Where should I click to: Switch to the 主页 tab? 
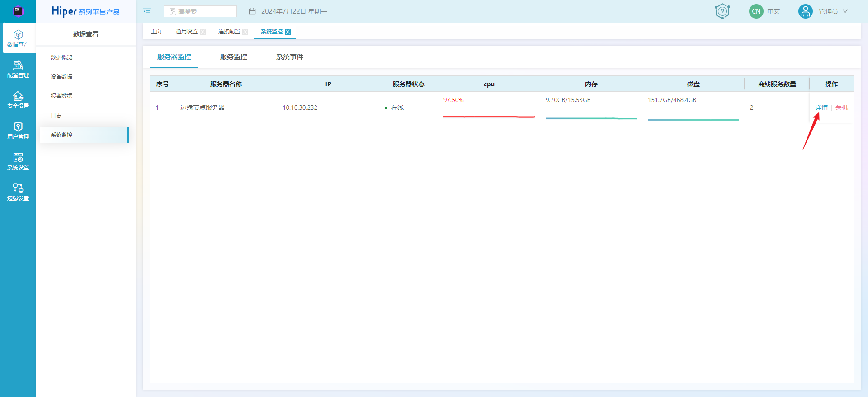(156, 32)
